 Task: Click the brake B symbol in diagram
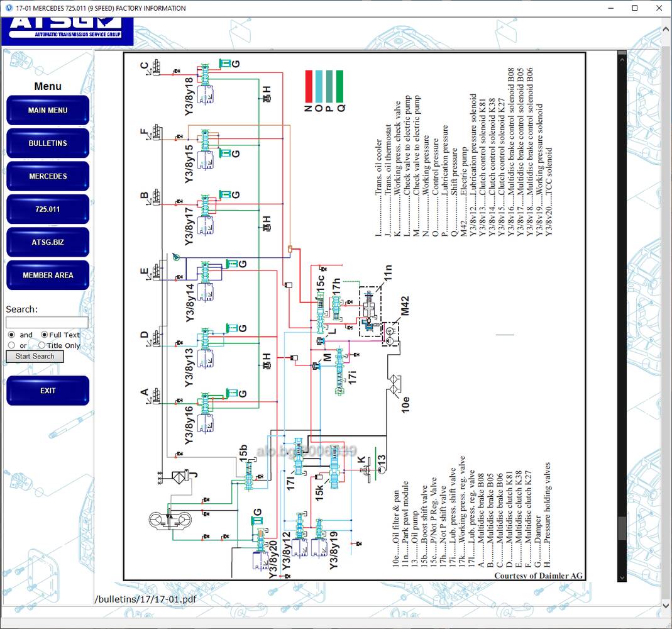click(x=157, y=197)
